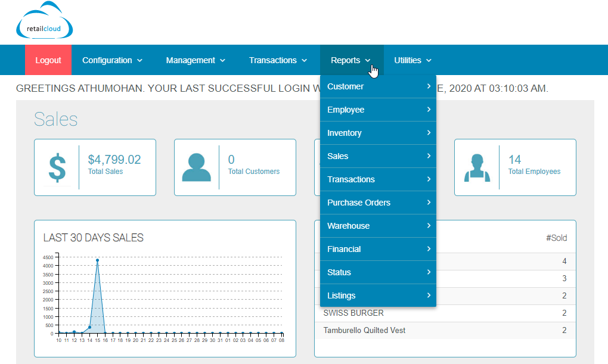Click the 14 employees count
Viewport: 608px width, 364px height.
[x=514, y=159]
